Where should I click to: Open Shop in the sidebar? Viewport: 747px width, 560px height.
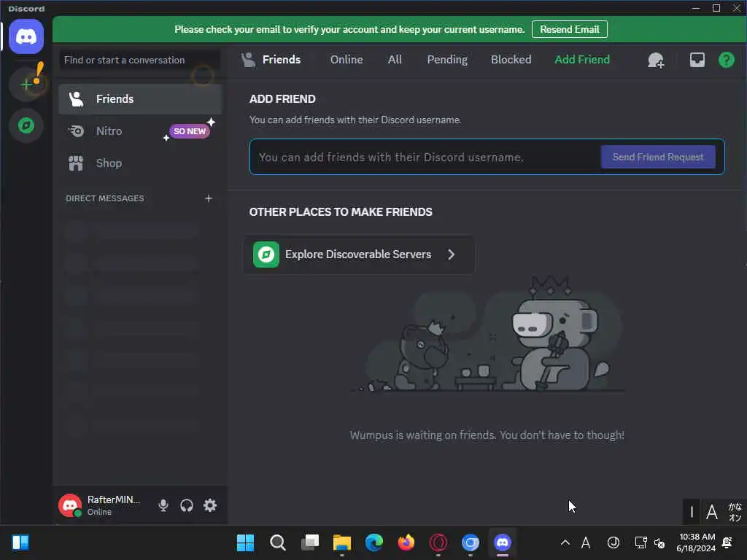(140, 163)
